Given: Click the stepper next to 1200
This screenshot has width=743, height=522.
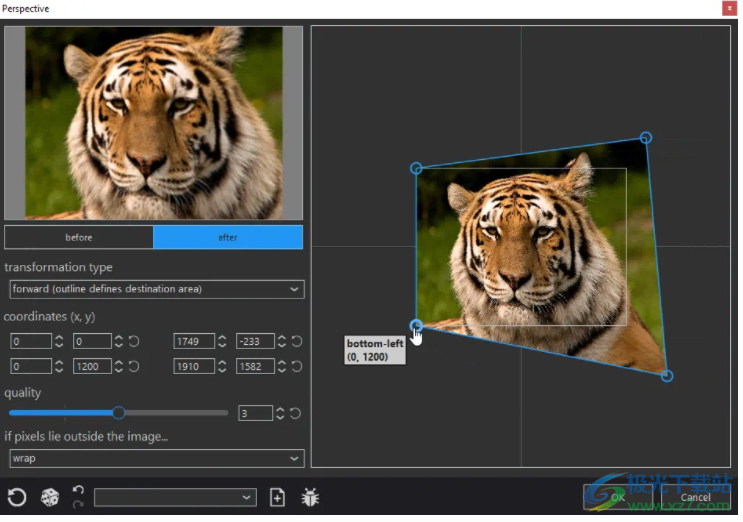Looking at the screenshot, I should coord(119,366).
